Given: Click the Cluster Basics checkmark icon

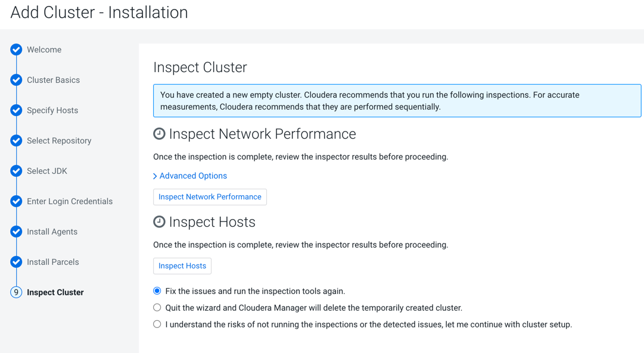Looking at the screenshot, I should pyautogui.click(x=16, y=80).
